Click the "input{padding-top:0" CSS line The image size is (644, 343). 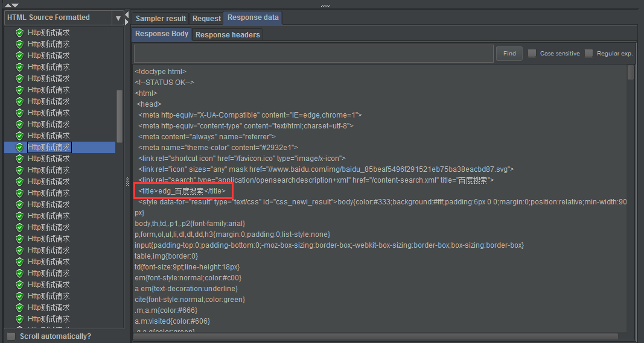pos(330,245)
